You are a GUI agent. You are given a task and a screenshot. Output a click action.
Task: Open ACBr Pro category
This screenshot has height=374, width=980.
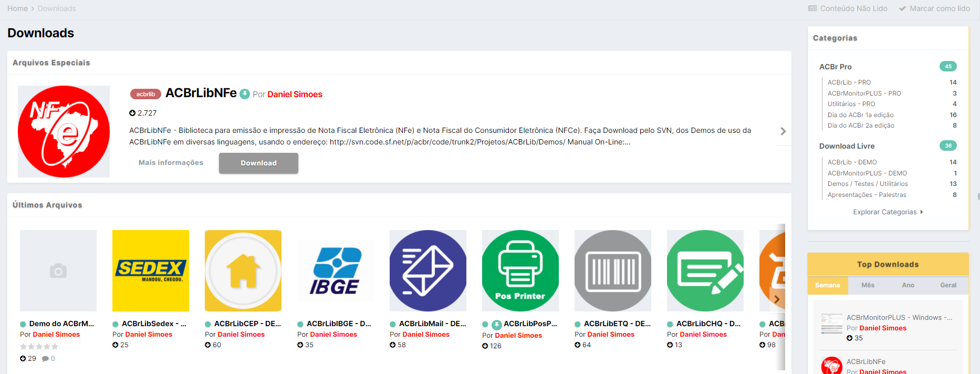836,67
